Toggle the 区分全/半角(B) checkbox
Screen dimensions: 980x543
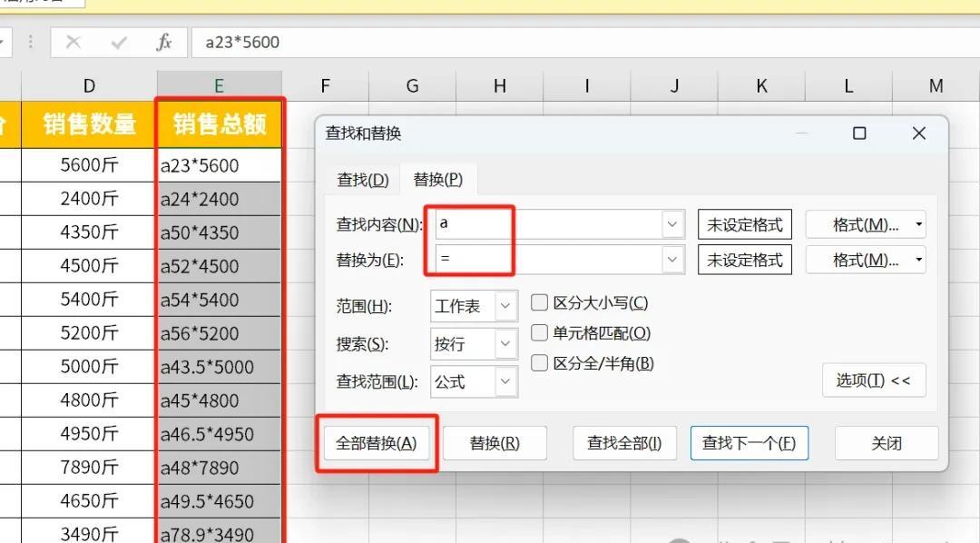point(539,363)
